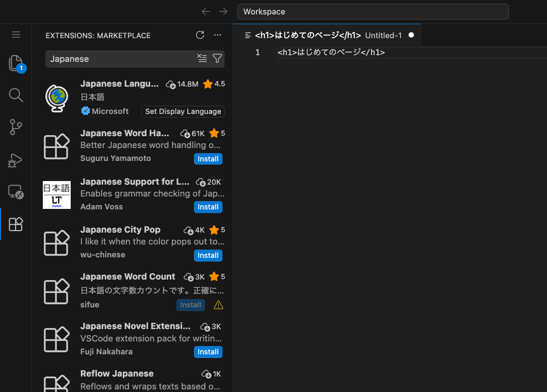547x392 pixels.
Task: Click the Workspace command center field
Action: pos(373,11)
